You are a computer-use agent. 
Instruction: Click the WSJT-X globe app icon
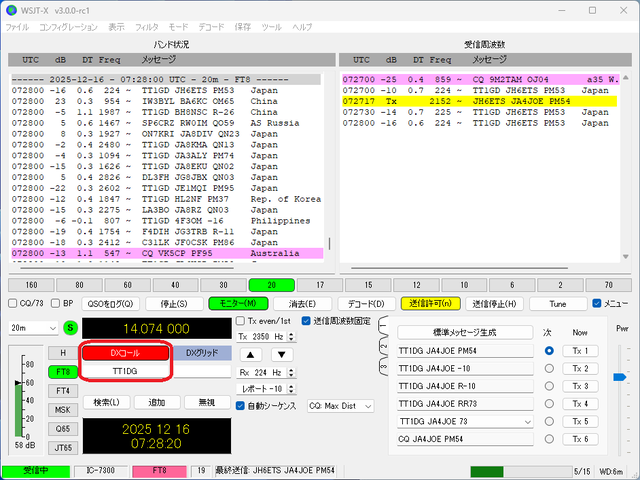click(x=12, y=10)
